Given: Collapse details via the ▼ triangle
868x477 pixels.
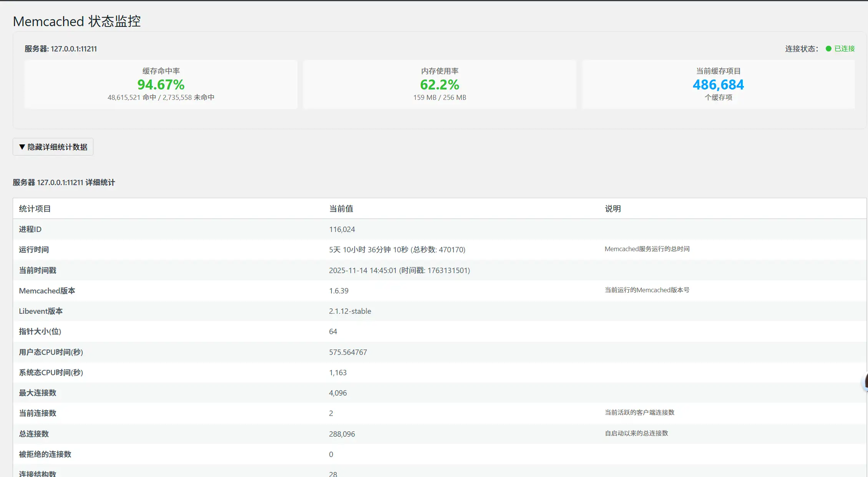Looking at the screenshot, I should click(22, 147).
